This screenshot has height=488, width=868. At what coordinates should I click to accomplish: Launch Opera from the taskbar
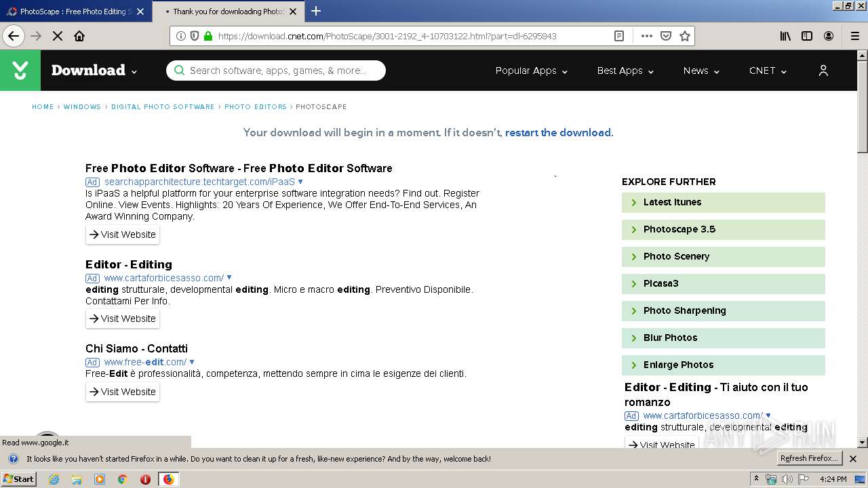[x=145, y=479]
